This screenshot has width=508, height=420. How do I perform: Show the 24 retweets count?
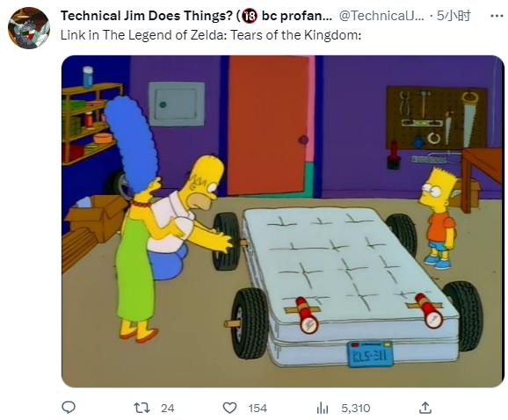pos(168,408)
